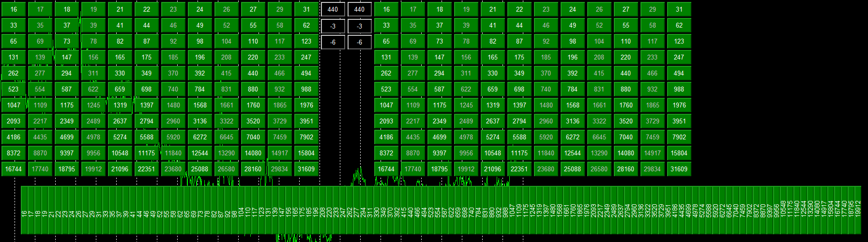The width and height of the screenshot is (868, 242).
Task: Click 10548 in the right grid
Action: click(493, 153)
